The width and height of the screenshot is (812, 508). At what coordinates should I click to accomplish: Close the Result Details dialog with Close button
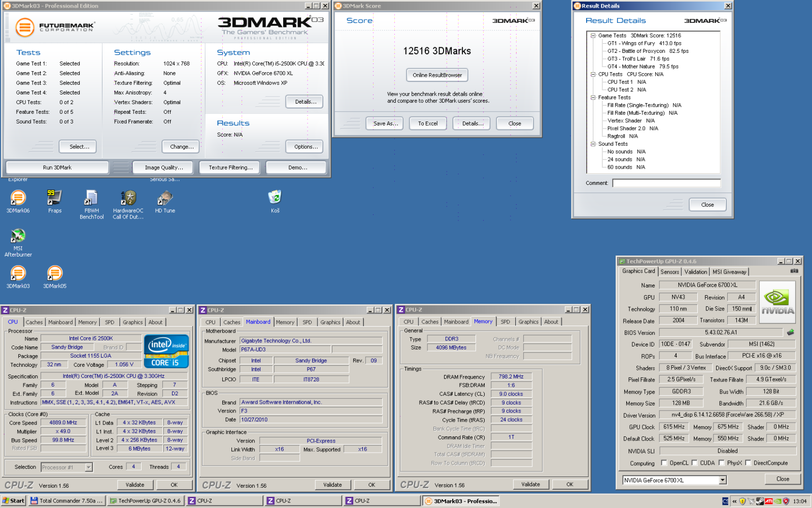(x=707, y=205)
